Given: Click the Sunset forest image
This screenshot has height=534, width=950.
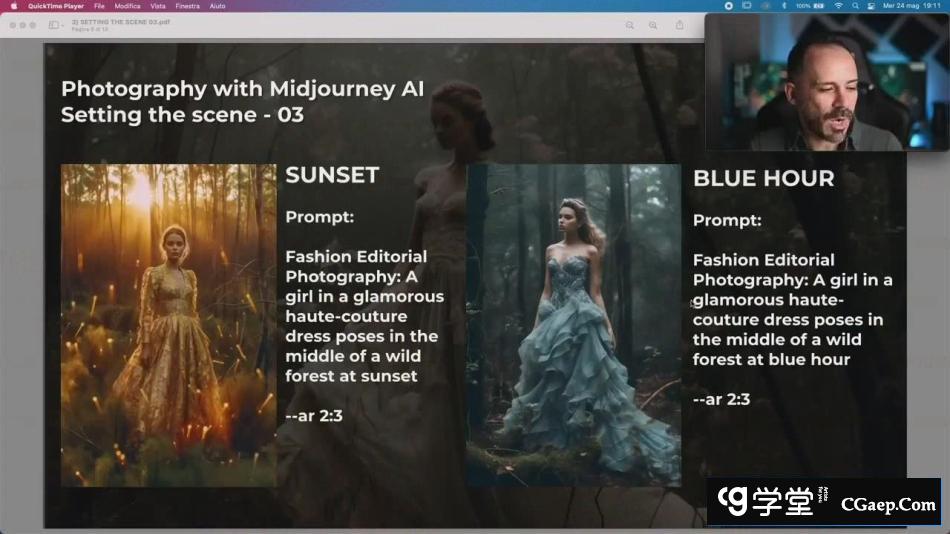Looking at the screenshot, I should [x=168, y=325].
